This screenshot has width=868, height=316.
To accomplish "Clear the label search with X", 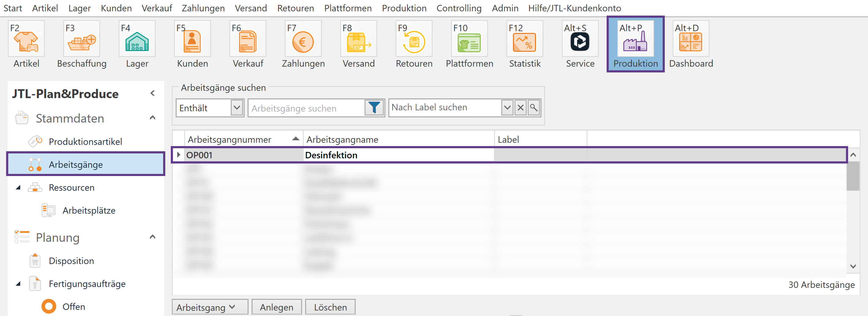I will tap(520, 108).
